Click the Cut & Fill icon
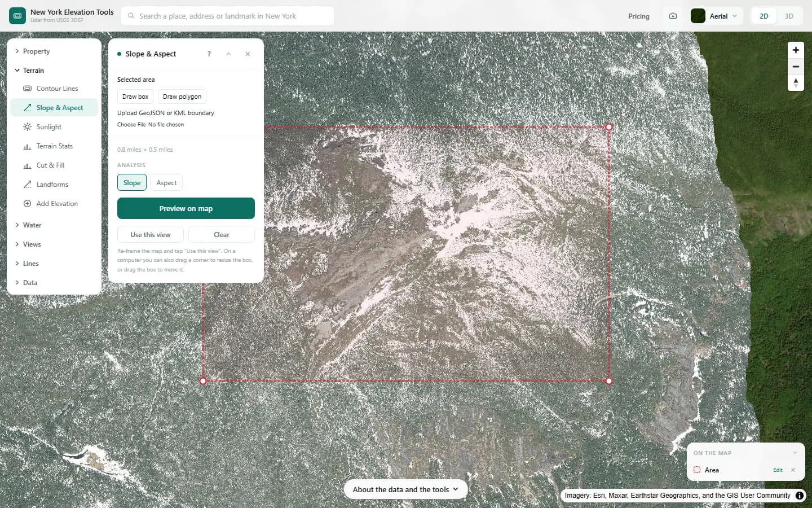 27,165
